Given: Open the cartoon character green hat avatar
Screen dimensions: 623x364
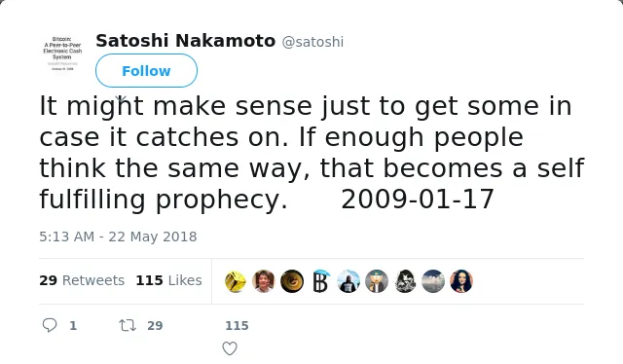Looking at the screenshot, I should click(377, 281).
